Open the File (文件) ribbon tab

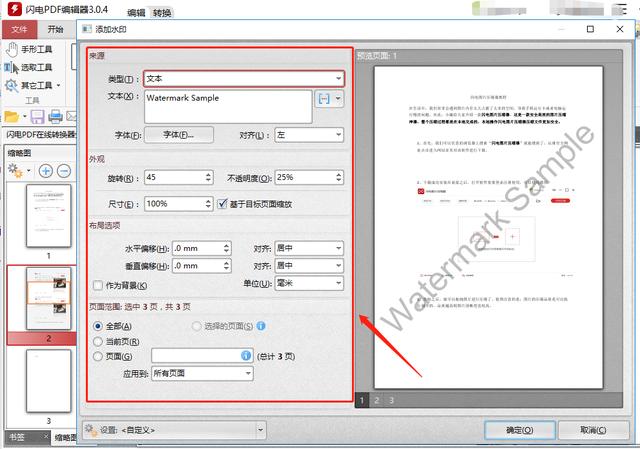[19, 29]
